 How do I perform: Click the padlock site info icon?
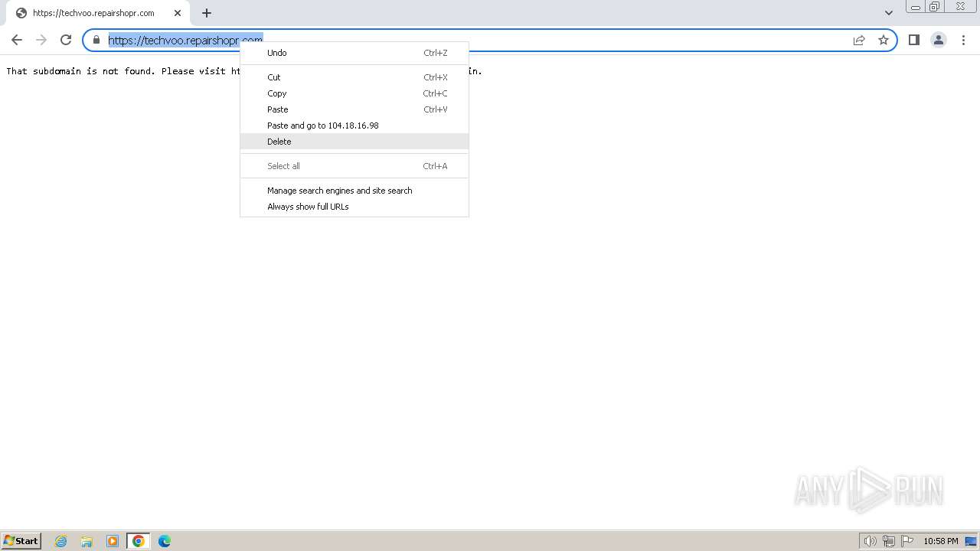[x=96, y=40]
